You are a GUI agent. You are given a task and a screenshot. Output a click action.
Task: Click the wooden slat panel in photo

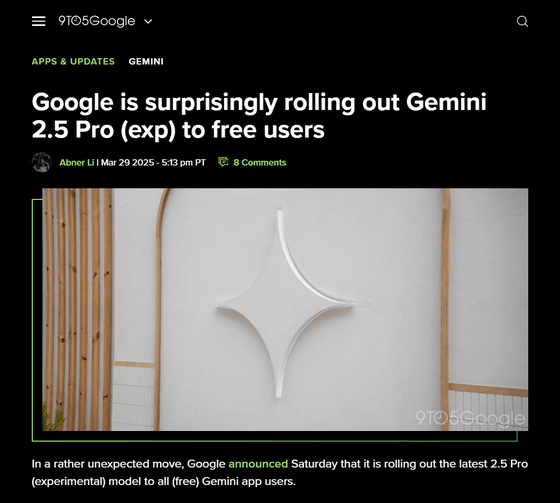tap(78, 309)
